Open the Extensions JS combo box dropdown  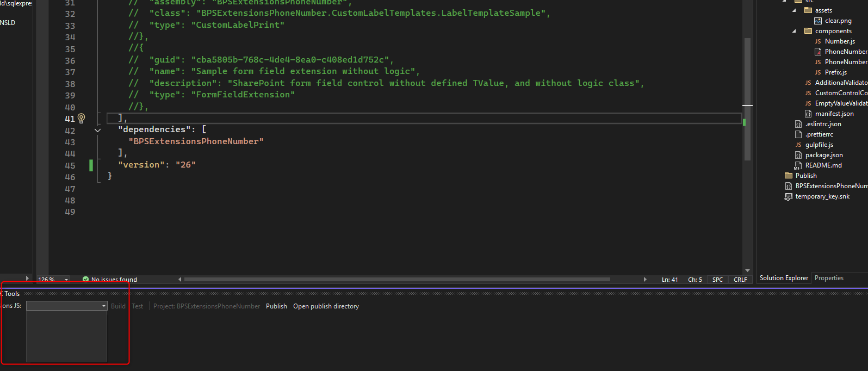[103, 306]
